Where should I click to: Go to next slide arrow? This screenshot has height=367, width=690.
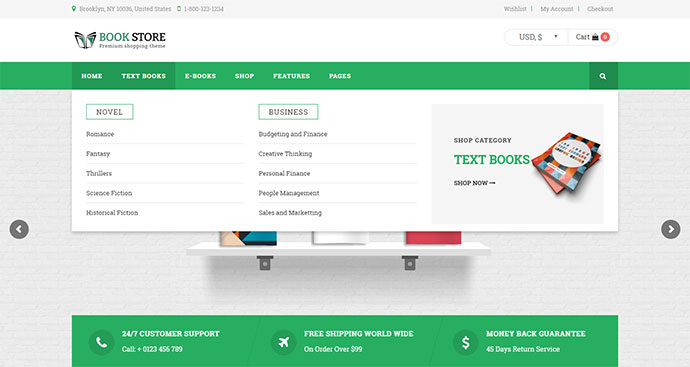(671, 229)
